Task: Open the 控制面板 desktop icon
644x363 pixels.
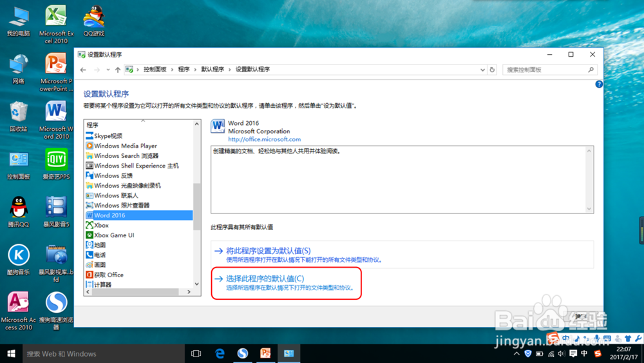Action: pos(19,165)
